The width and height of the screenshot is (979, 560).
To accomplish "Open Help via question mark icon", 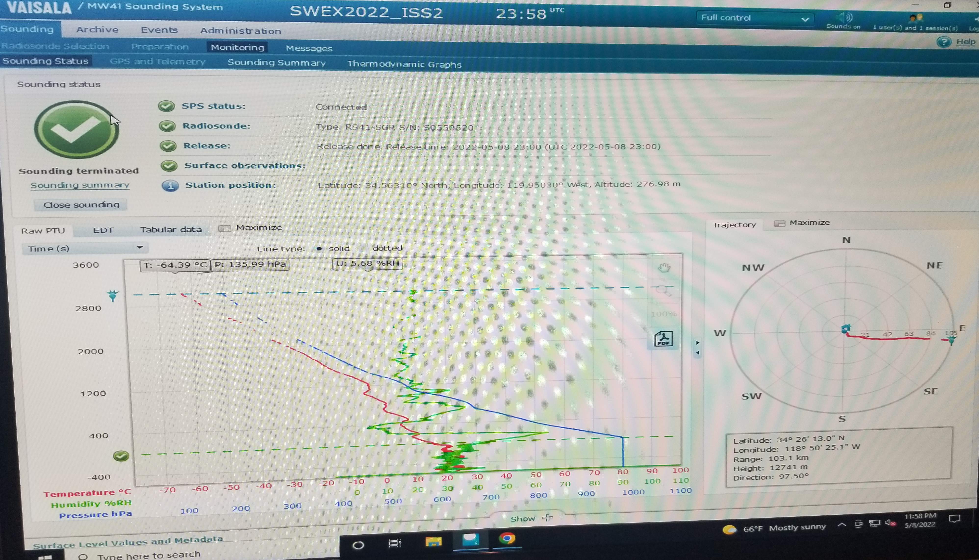I will [x=944, y=42].
